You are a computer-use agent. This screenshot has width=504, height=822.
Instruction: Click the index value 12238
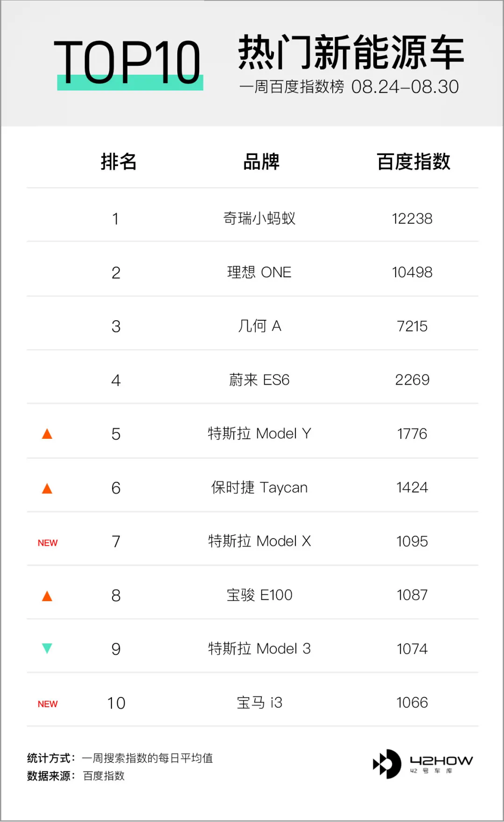412,218
